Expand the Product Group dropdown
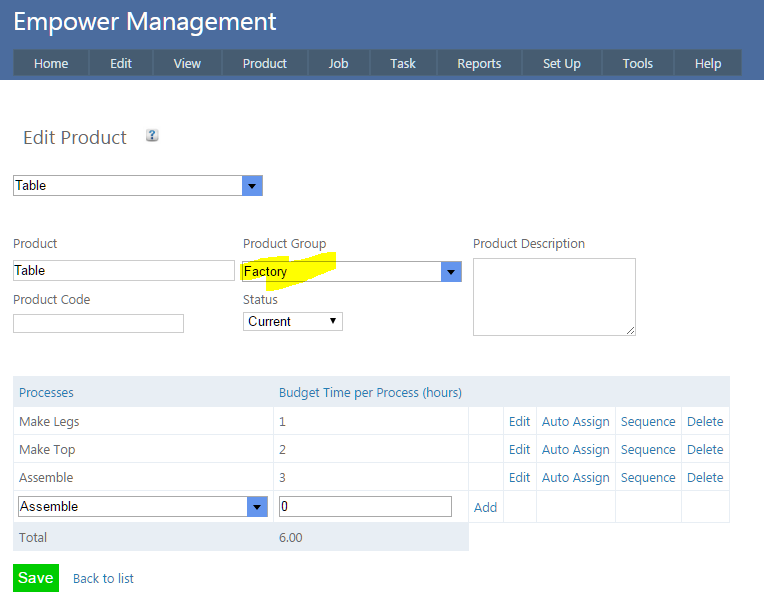 tap(451, 272)
